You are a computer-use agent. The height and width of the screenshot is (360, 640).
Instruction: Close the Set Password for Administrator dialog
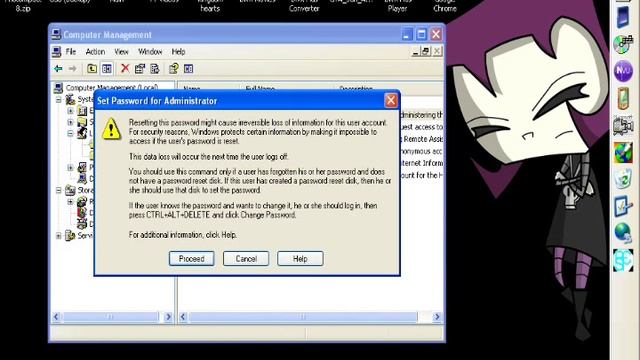[x=391, y=100]
